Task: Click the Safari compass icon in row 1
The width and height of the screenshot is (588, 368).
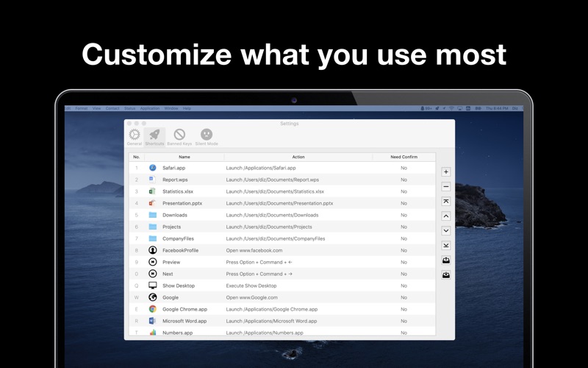Action: click(153, 168)
